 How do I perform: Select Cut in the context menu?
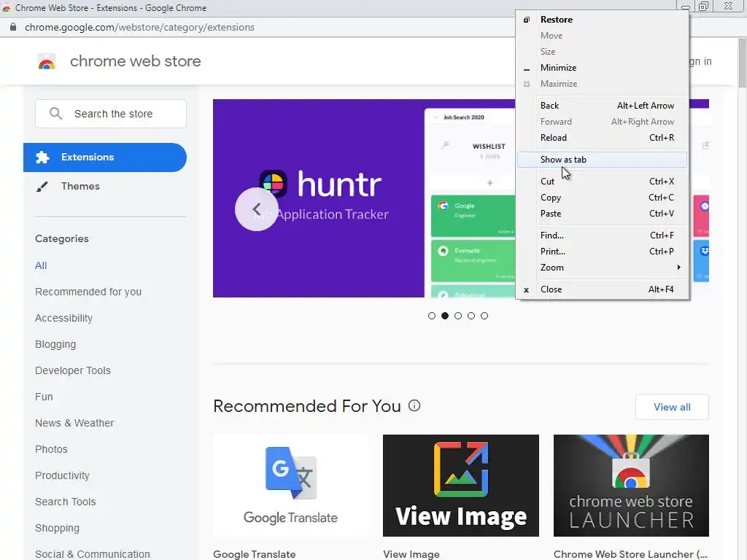coord(602,182)
